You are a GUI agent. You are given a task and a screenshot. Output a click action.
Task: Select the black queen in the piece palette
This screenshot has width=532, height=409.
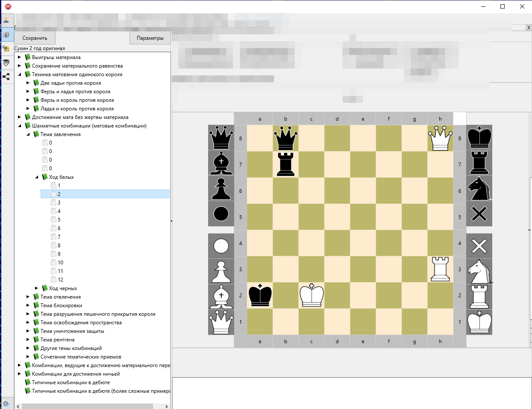point(221,137)
